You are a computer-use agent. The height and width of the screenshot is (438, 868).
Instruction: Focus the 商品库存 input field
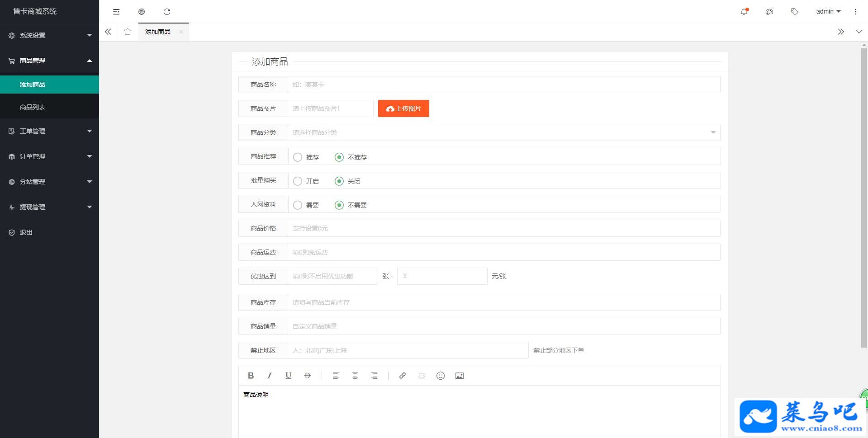click(x=504, y=302)
